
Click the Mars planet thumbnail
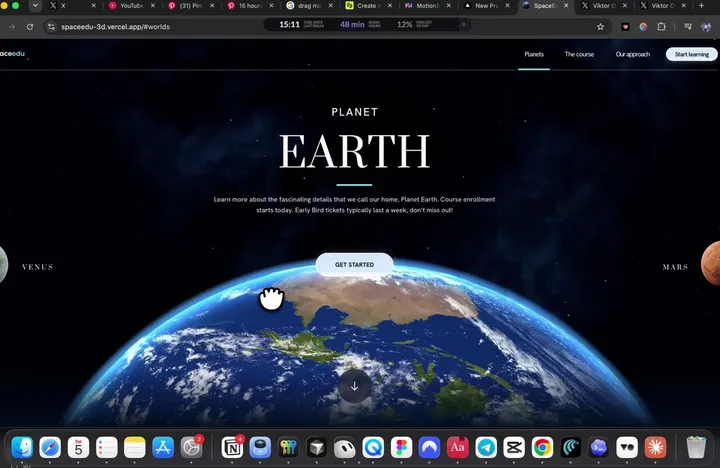(x=711, y=264)
